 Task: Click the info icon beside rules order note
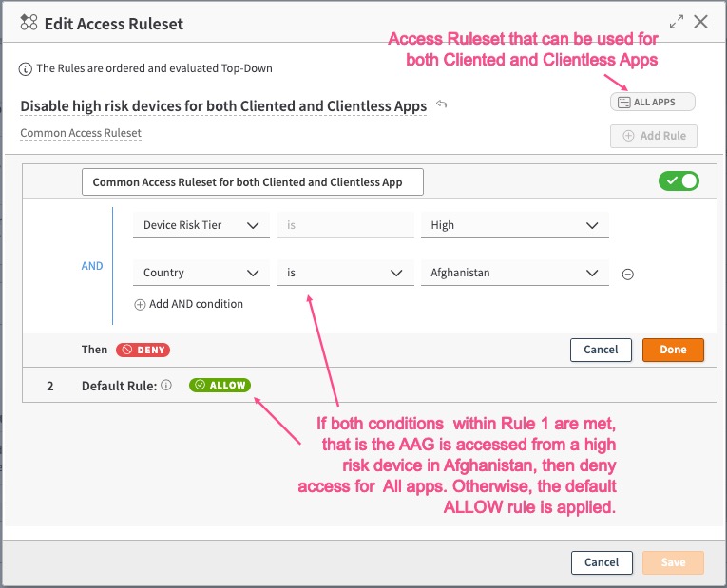point(26,68)
